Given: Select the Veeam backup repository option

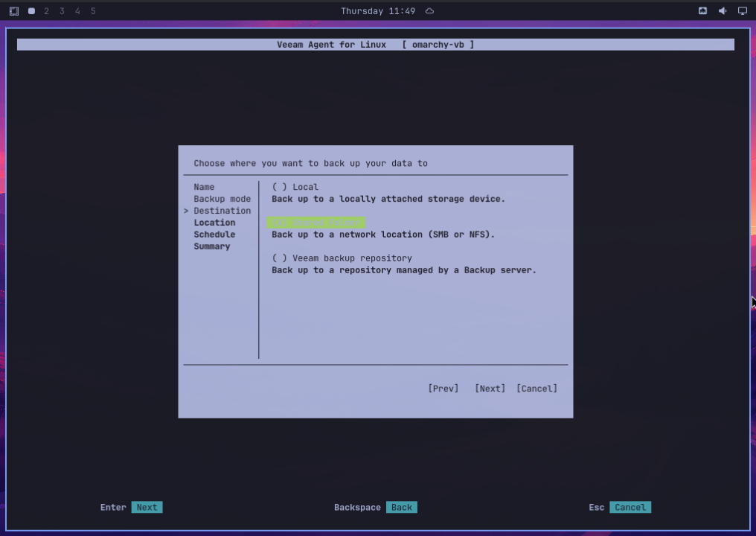Looking at the screenshot, I should point(342,258).
